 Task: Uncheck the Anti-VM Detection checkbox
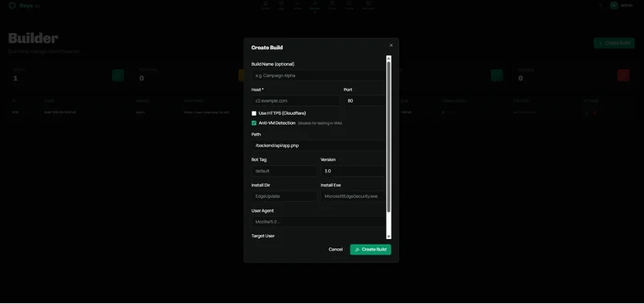point(253,123)
